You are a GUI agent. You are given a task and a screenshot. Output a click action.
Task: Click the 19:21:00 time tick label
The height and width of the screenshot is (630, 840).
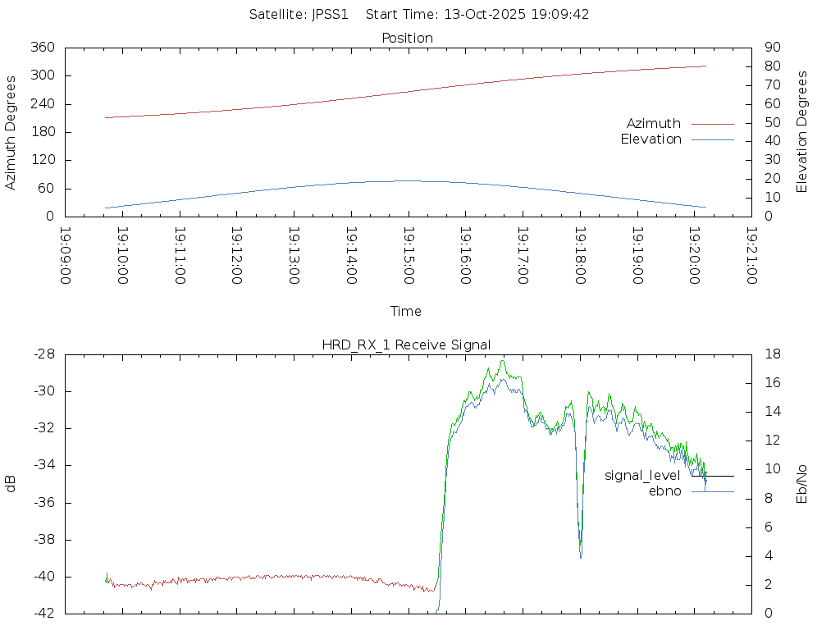(x=751, y=256)
